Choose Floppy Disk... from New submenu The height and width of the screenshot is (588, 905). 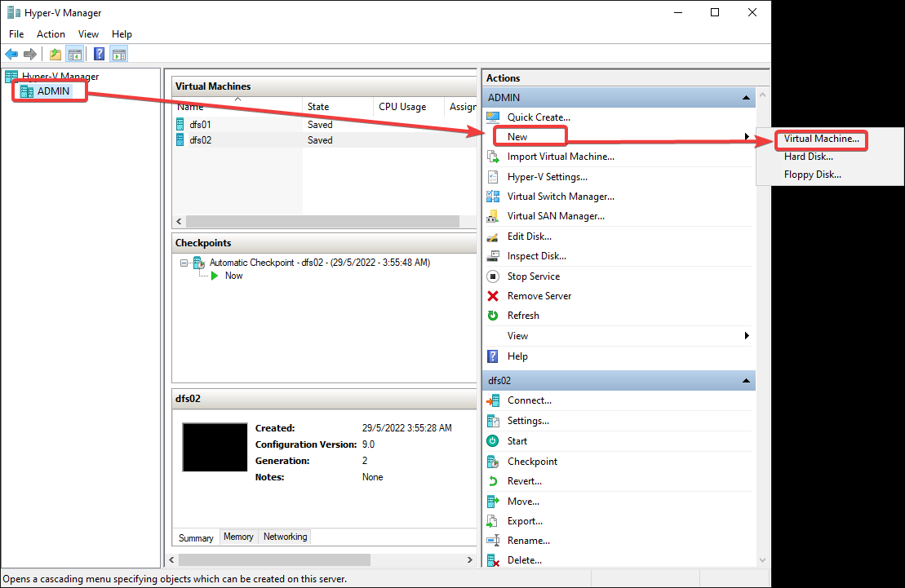[x=812, y=175]
